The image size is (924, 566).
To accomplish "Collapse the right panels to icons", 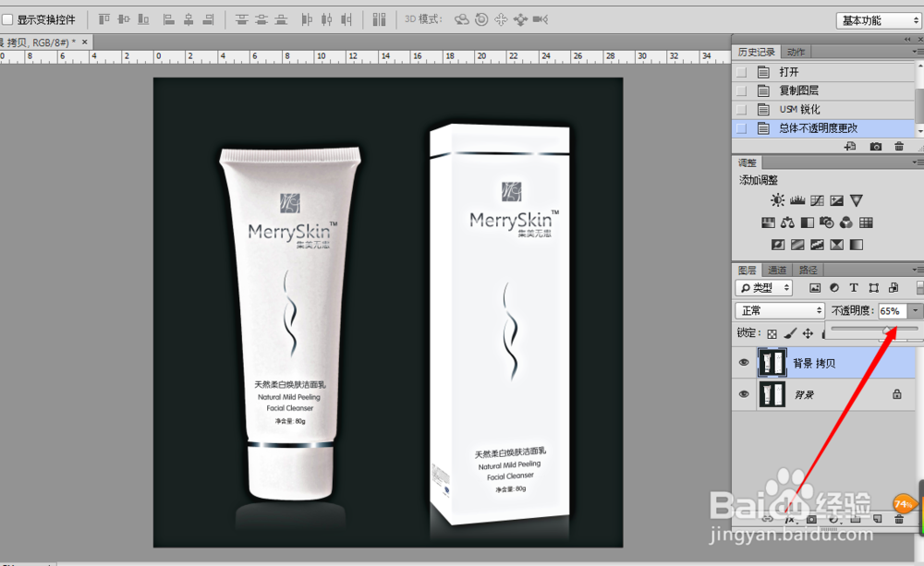I will click(x=907, y=40).
